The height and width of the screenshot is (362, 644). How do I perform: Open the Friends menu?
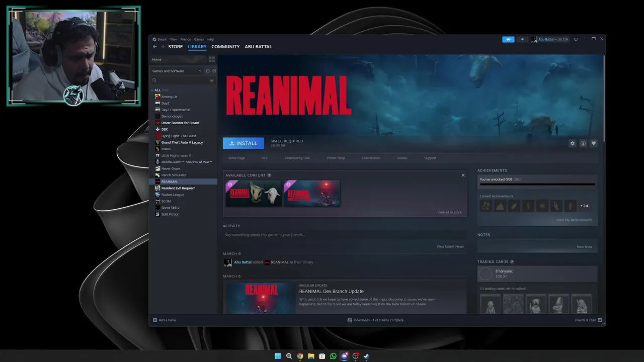185,39
